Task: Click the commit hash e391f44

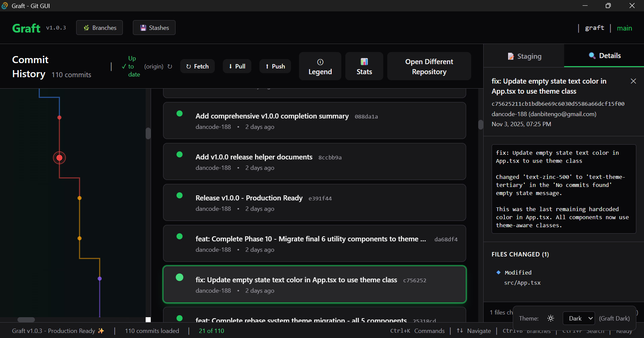Action: [320, 198]
